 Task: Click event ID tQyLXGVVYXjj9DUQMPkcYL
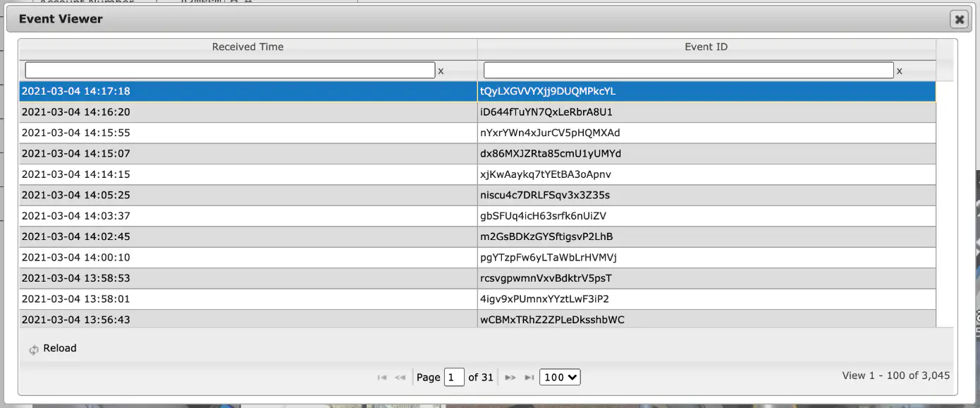[x=548, y=92]
